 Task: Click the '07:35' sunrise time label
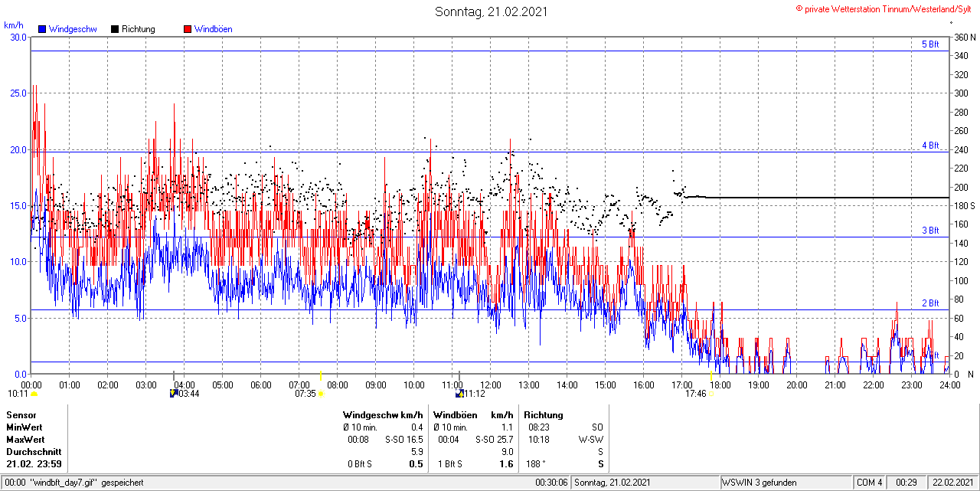pyautogui.click(x=305, y=394)
